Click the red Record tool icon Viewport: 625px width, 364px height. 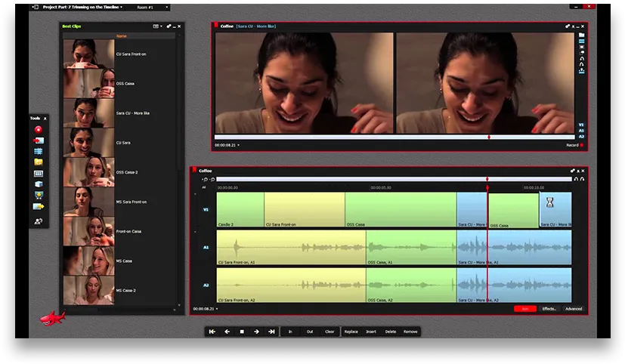click(x=39, y=129)
